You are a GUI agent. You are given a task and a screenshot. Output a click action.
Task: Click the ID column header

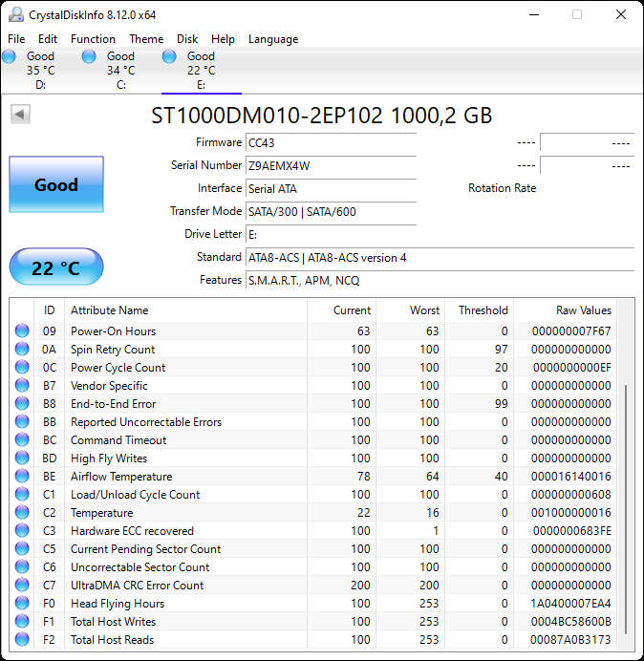tap(49, 310)
